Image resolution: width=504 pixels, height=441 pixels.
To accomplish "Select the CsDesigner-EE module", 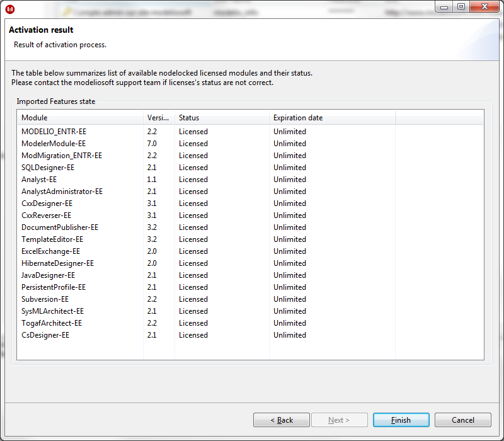I will click(45, 335).
